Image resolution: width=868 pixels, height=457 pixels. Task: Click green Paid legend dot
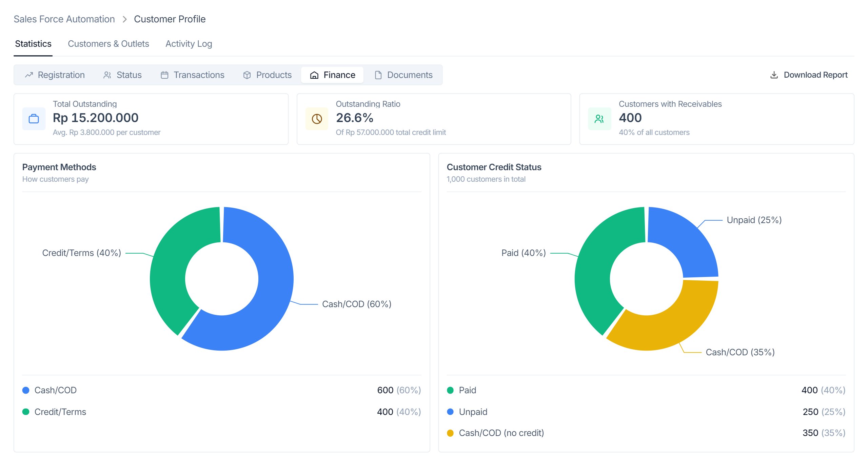450,390
